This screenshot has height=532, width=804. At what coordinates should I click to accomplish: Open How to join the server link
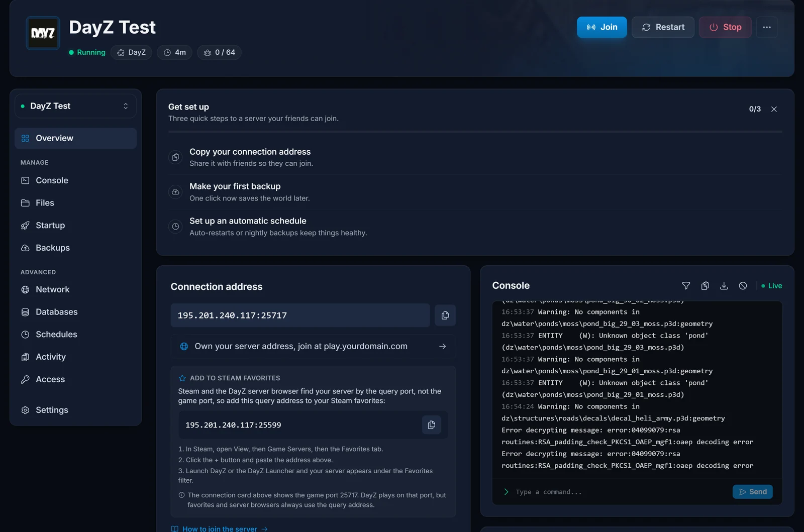[220, 528]
